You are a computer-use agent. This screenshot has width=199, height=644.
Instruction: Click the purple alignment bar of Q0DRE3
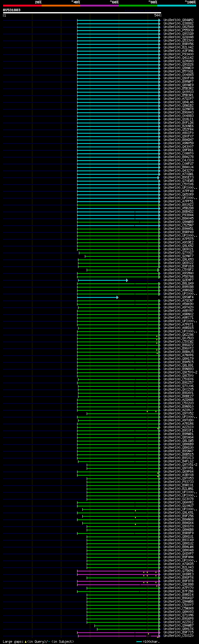(118, 574)
